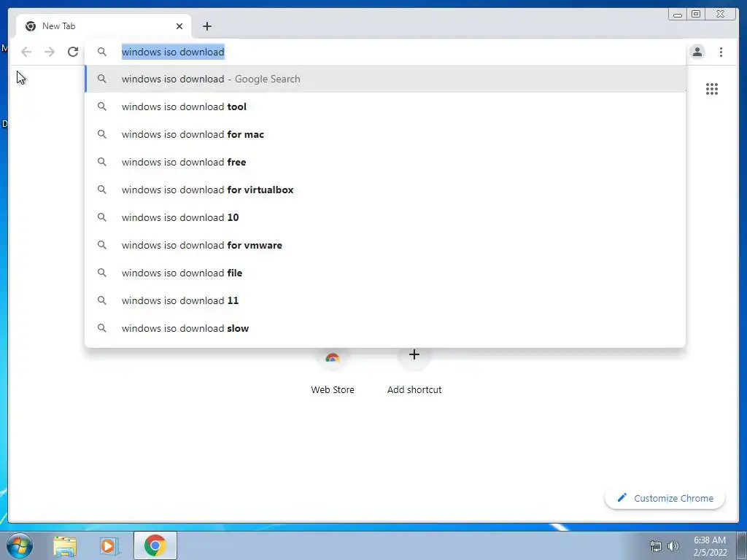Select the New Tab tab
Screen dimensions: 747x560
pyautogui.click(x=104, y=26)
